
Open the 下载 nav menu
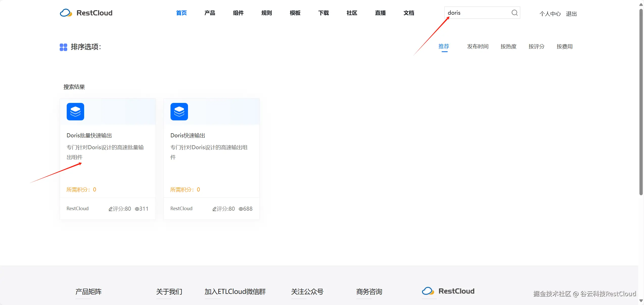[x=324, y=13]
